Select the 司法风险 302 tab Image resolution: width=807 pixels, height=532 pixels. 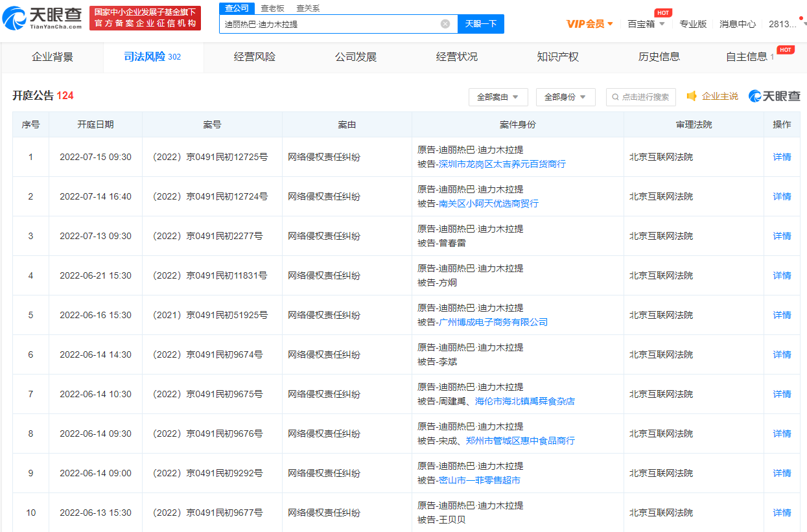153,57
